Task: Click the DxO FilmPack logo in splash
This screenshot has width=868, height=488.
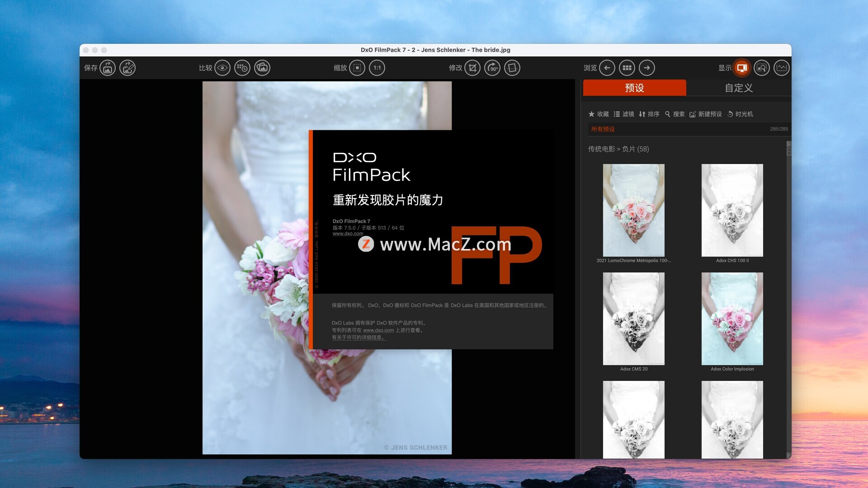Action: [372, 167]
